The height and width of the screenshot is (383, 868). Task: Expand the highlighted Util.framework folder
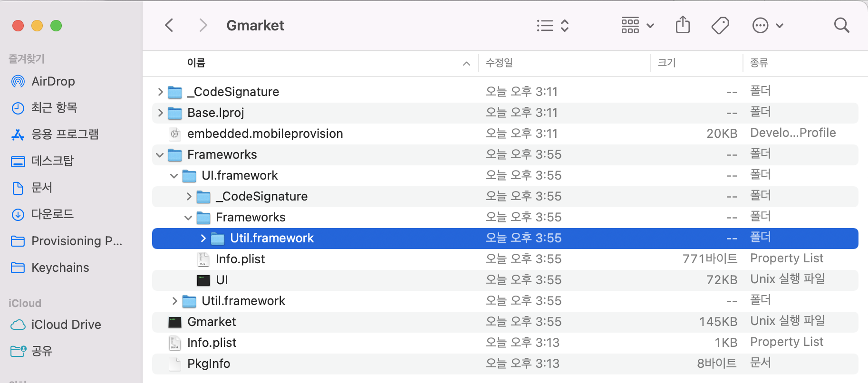(x=203, y=238)
